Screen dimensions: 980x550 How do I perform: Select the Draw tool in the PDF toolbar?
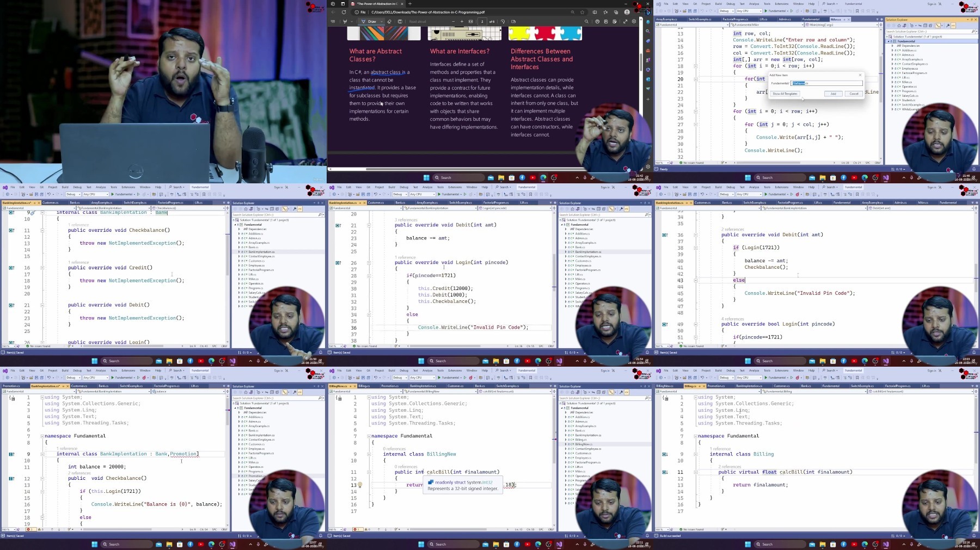[369, 22]
